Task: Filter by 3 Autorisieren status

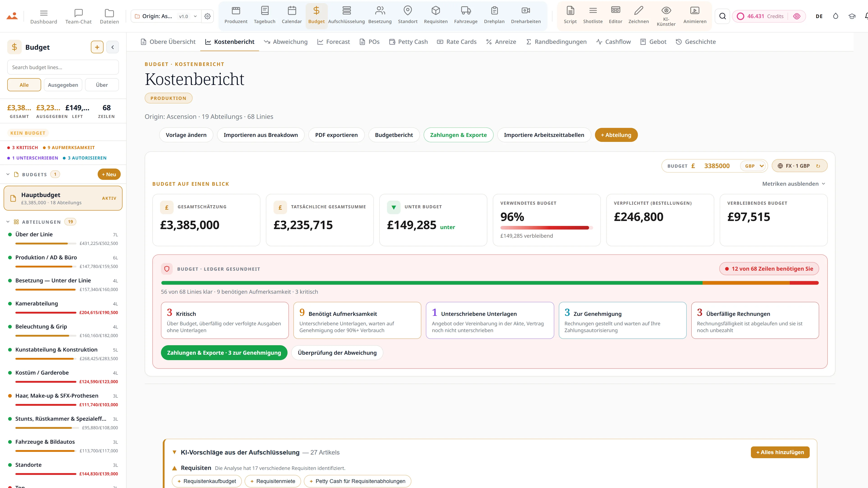Action: (85, 158)
